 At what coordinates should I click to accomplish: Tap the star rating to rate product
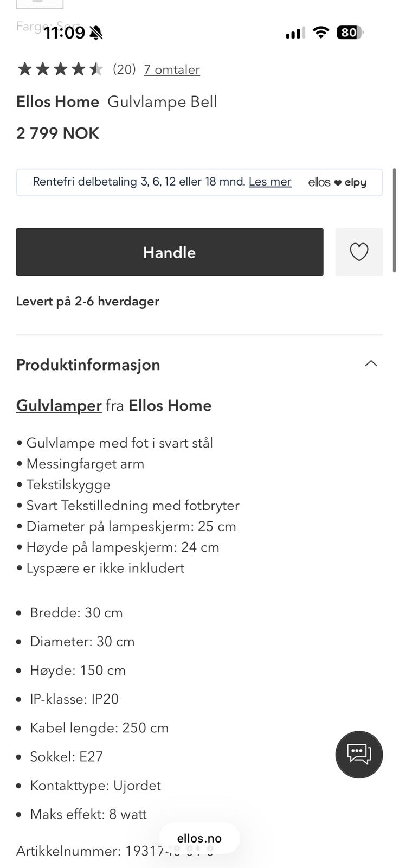point(60,69)
